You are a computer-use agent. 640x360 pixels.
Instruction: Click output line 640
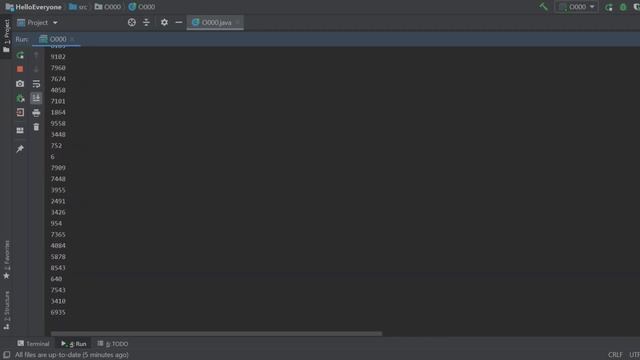tap(56, 279)
